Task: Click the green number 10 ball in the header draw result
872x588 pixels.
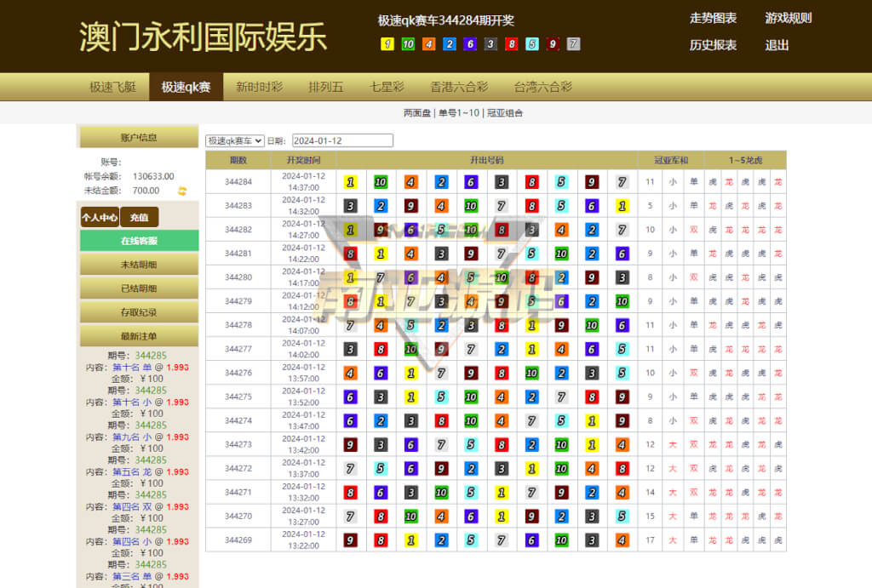Action: pos(408,44)
